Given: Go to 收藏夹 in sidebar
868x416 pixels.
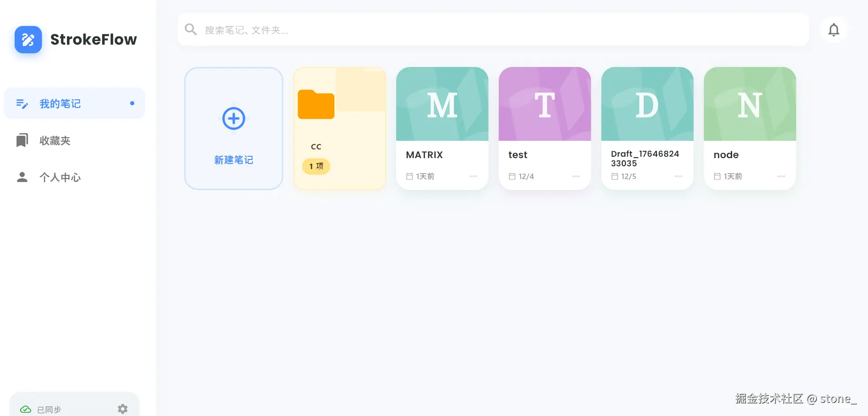Looking at the screenshot, I should pyautogui.click(x=74, y=140).
